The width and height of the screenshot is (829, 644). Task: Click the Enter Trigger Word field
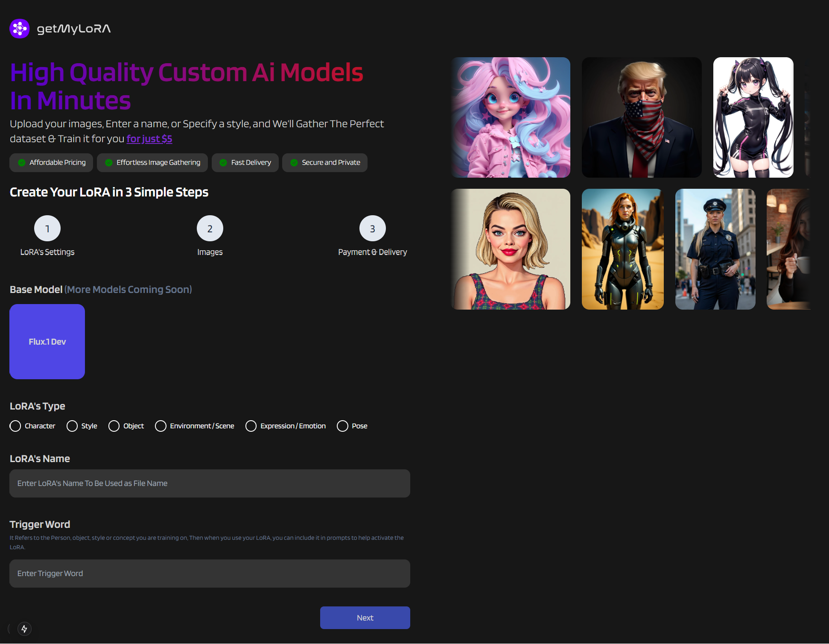(x=210, y=574)
